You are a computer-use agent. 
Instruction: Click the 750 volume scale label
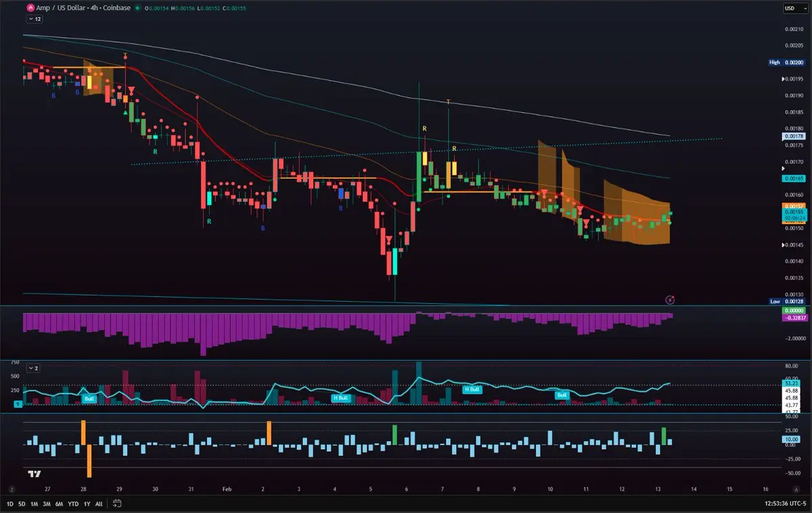(x=15, y=362)
